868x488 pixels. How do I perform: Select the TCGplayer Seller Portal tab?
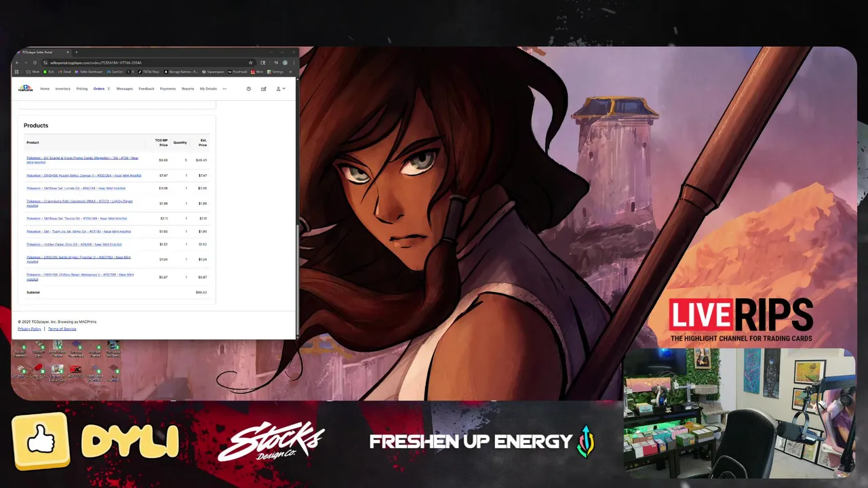42,52
